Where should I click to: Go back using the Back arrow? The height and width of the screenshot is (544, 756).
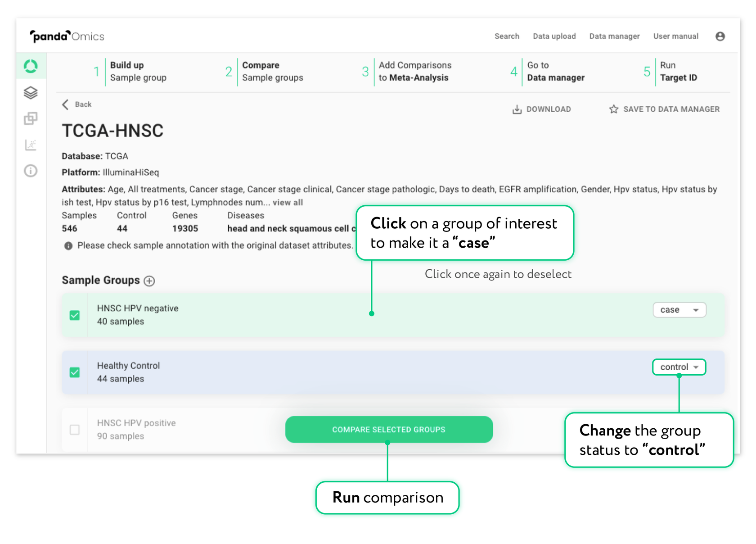click(x=77, y=104)
